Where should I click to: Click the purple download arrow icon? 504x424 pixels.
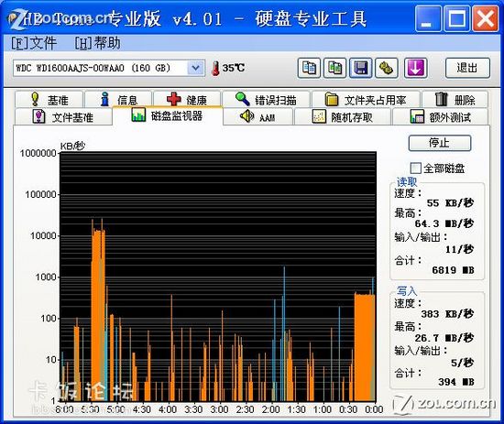click(415, 68)
